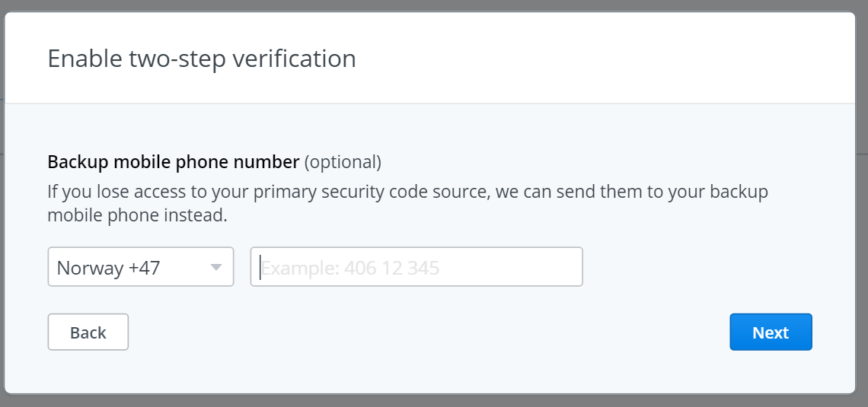This screenshot has width=868, height=407.
Task: Focus the backup phone number input field
Action: pos(416,267)
